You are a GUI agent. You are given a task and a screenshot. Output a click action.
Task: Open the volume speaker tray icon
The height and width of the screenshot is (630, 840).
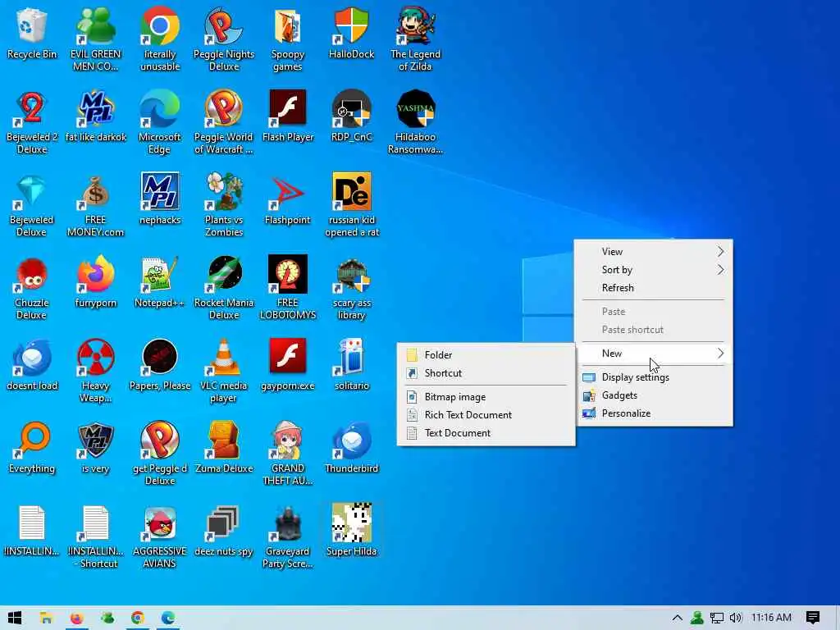point(736,618)
